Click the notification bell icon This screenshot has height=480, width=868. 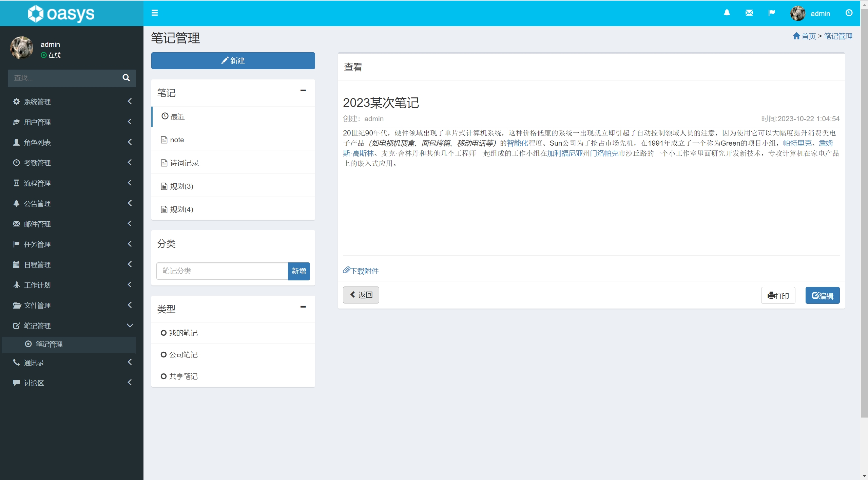(727, 13)
